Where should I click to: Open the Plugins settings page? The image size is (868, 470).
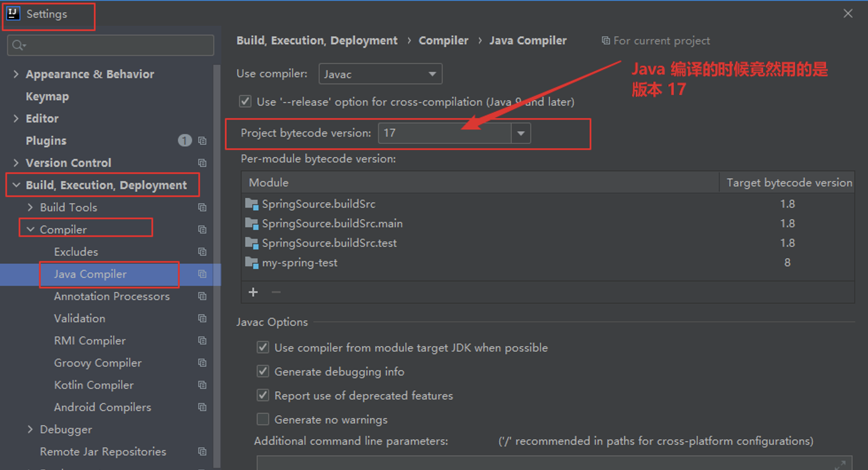coord(46,141)
